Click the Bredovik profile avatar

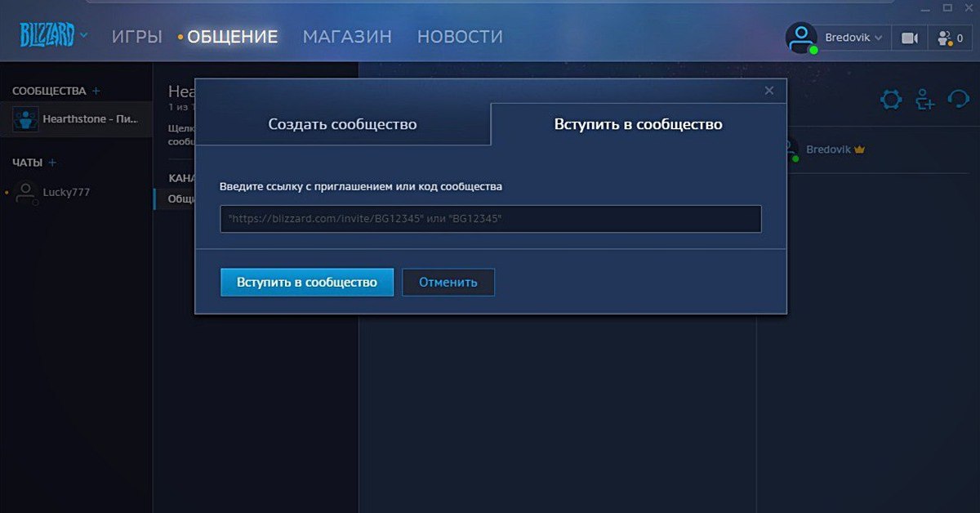point(801,38)
